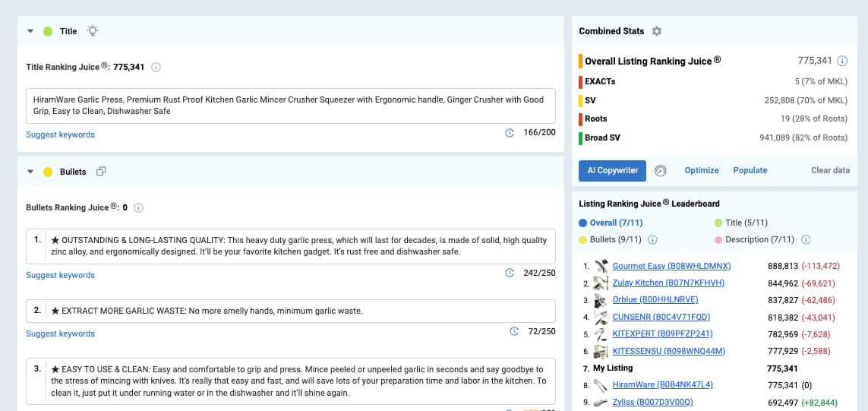
Task: Click the KITEXPERT product thumbnail
Action: 601,334
